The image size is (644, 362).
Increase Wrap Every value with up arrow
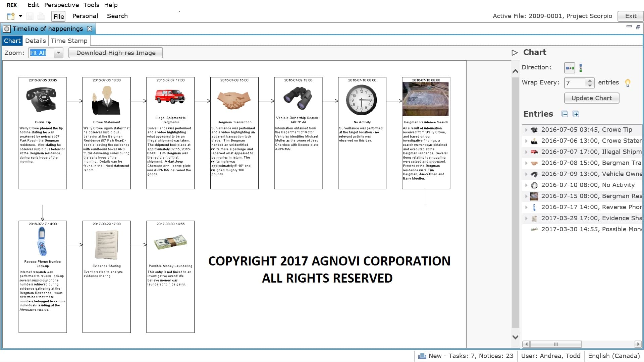coord(590,80)
